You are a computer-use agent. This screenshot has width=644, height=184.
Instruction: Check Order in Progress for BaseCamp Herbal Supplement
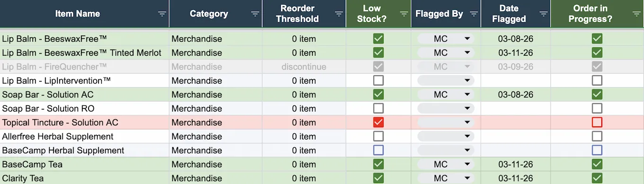597,150
